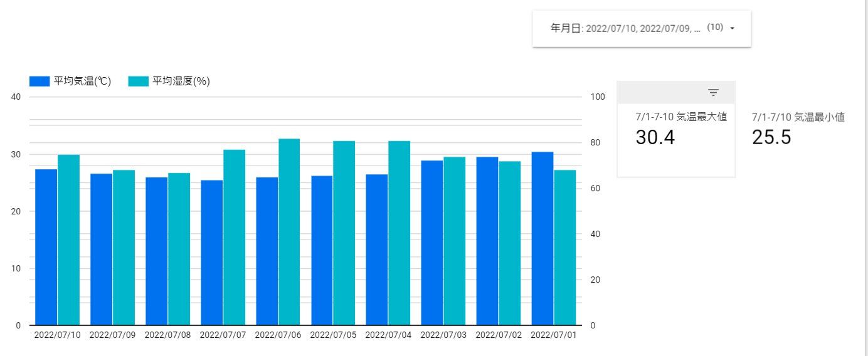Click the (10) selection count in date filter
The width and height of the screenshot is (868, 356).
715,28
